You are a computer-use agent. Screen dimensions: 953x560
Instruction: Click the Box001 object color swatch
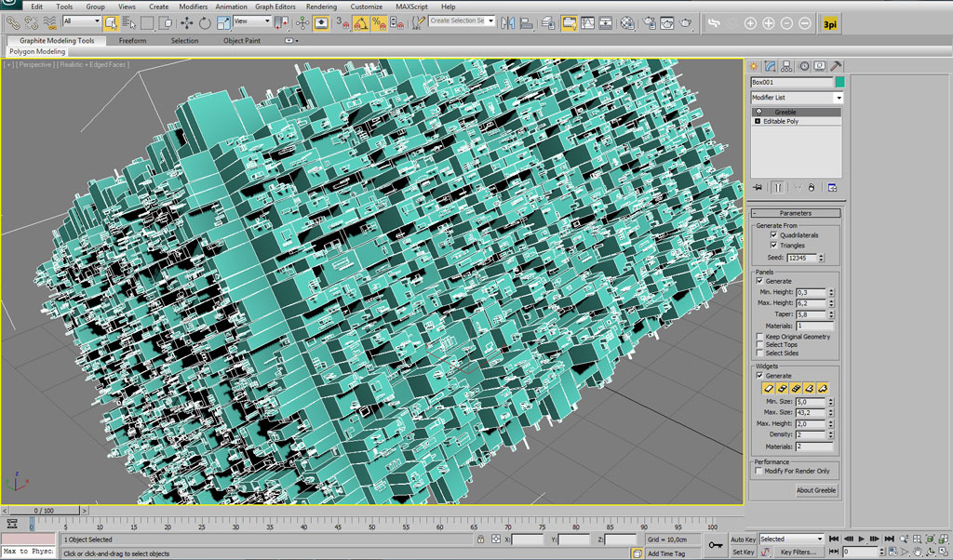(839, 82)
